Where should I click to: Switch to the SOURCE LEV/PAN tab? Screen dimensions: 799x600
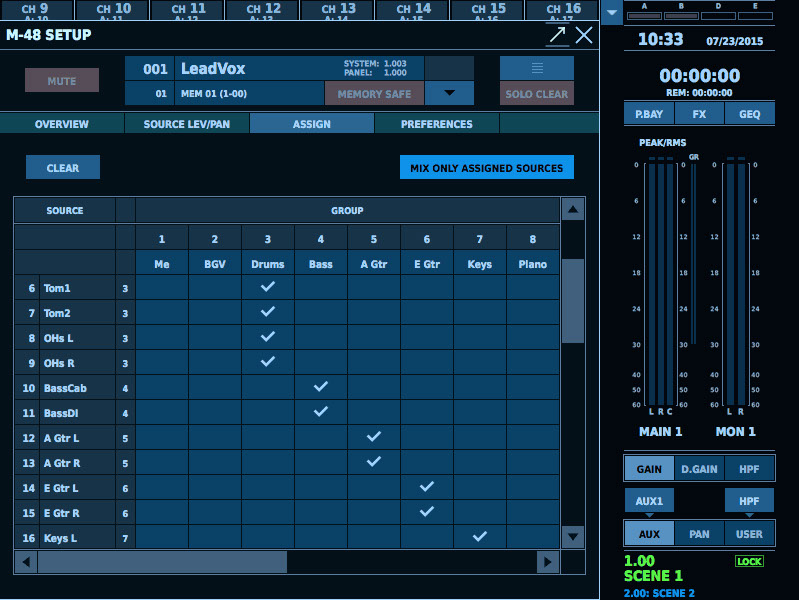(187, 124)
